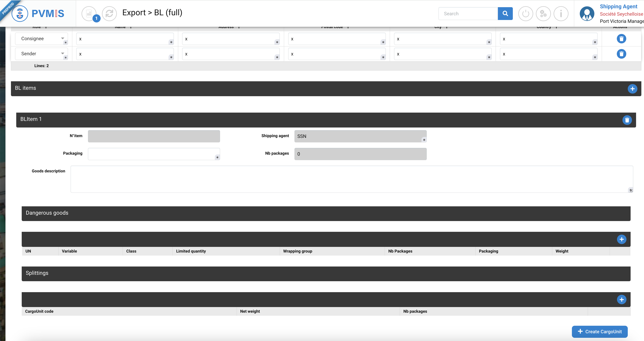
Task: Delete the Consignee row with trash icon
Action: (x=621, y=39)
